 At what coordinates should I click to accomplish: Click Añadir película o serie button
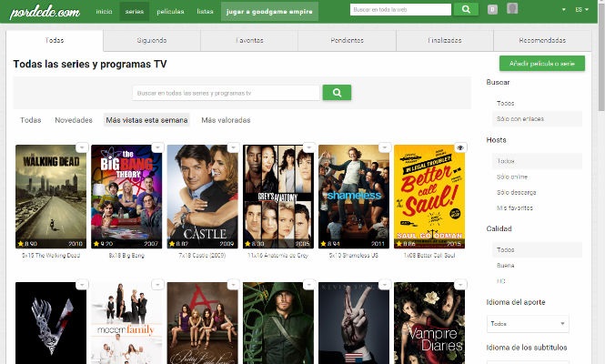542,64
